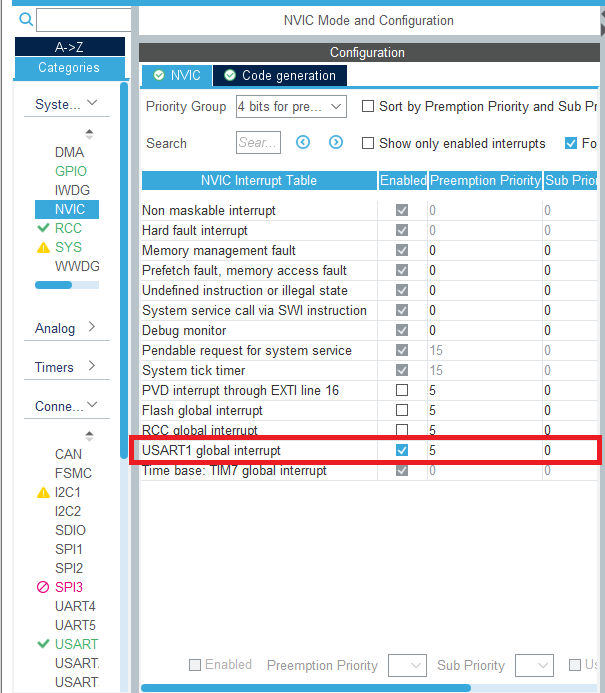Enable Sort by Premption Priority checkbox

(368, 107)
